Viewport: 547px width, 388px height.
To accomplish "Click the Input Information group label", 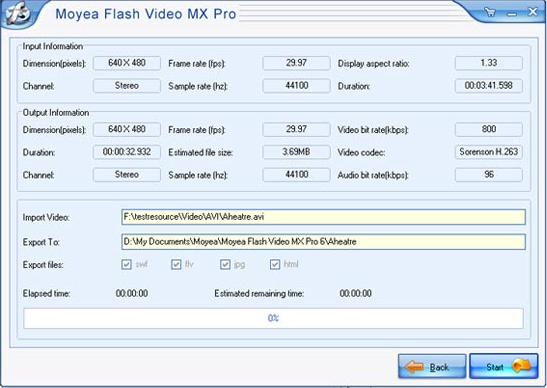I will [x=53, y=46].
